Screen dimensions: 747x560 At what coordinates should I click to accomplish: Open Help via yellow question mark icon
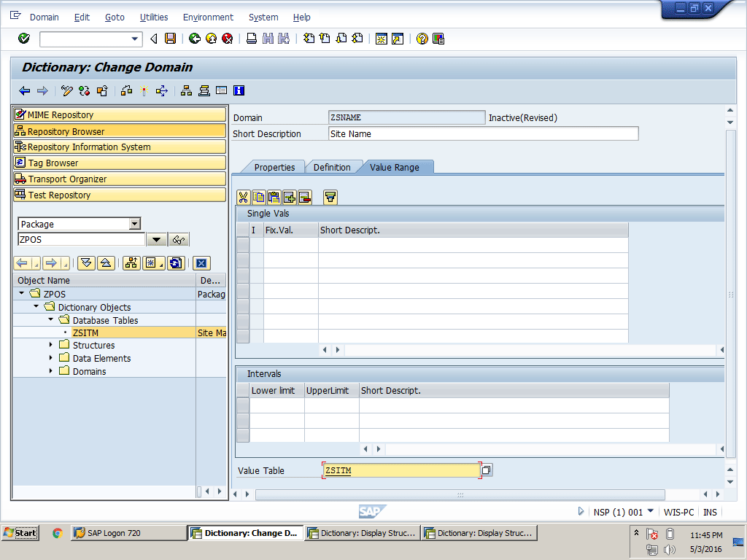tap(422, 39)
